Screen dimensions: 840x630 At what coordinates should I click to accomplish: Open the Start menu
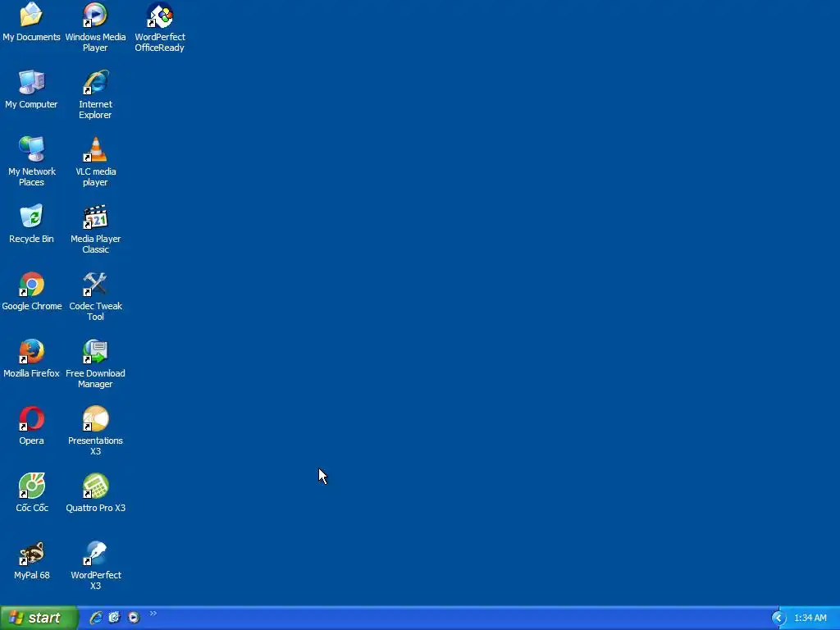tap(39, 619)
